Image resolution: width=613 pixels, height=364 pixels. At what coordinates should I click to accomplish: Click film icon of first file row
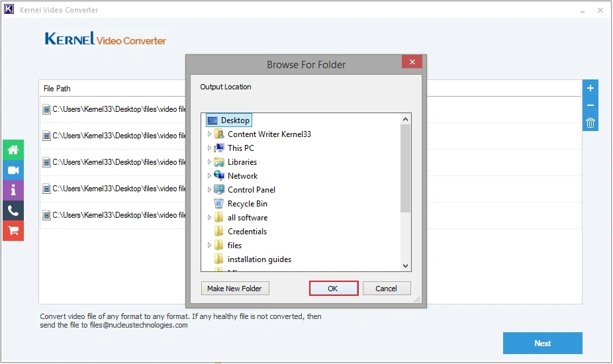pyautogui.click(x=46, y=109)
